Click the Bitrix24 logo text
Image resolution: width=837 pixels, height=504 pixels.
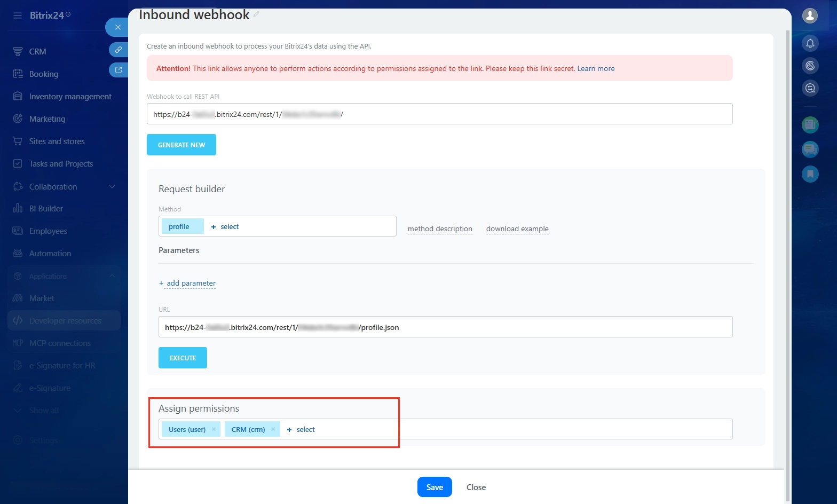[x=47, y=15]
